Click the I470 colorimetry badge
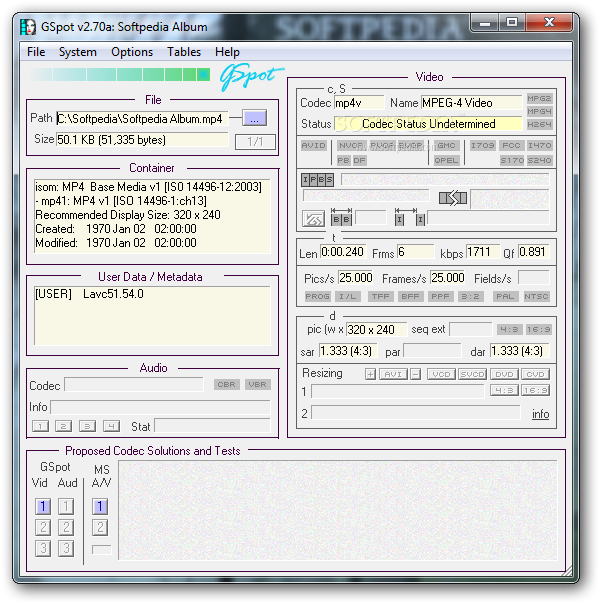The width and height of the screenshot is (600, 604). point(540,146)
